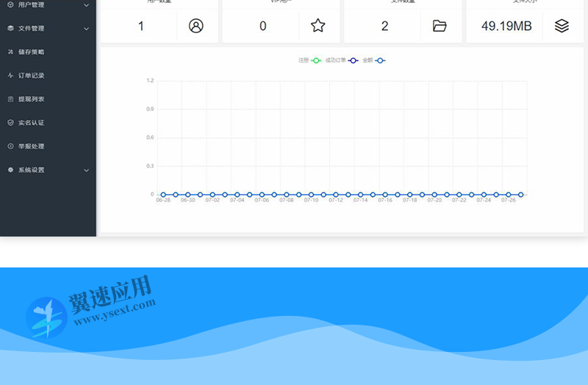Click the 文件管理 stack icon in sidebar

click(10, 28)
